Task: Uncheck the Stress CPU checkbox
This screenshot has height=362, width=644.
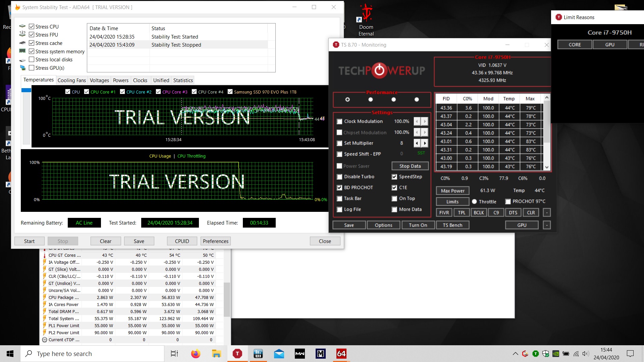Action: 32,26
